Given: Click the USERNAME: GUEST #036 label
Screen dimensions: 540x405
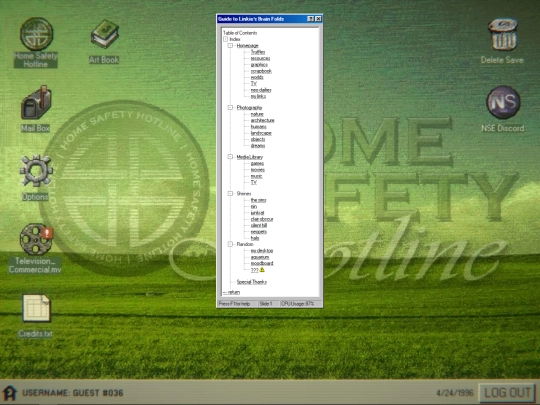Looking at the screenshot, I should tap(73, 393).
